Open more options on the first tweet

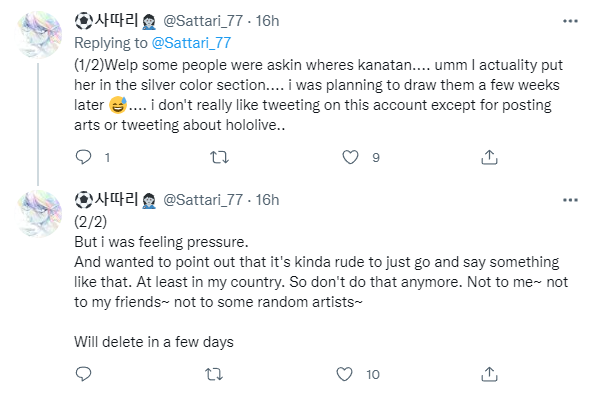tap(570, 21)
